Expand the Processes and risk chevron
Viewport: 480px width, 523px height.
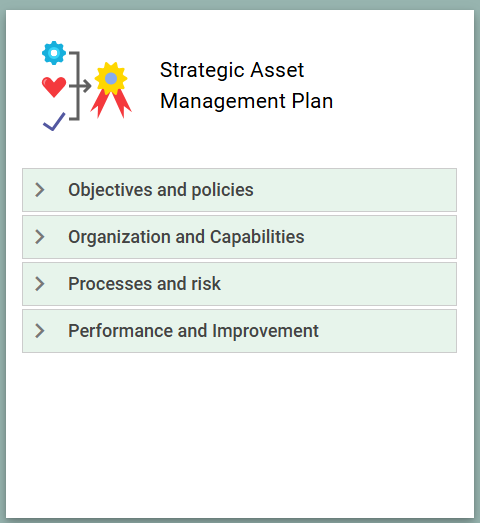pyautogui.click(x=40, y=284)
